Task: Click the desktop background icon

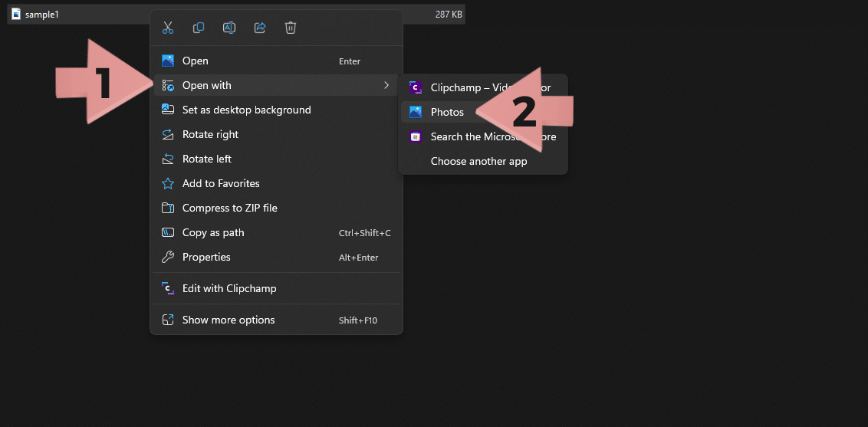Action: click(x=168, y=110)
